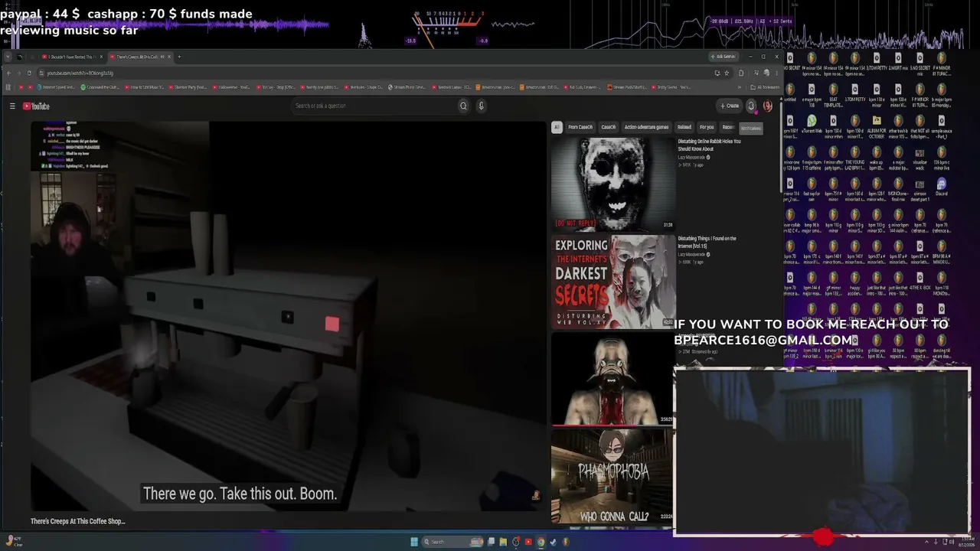Screen dimensions: 980x551
Task: Start voice search with the microphone icon
Action: 481,106
